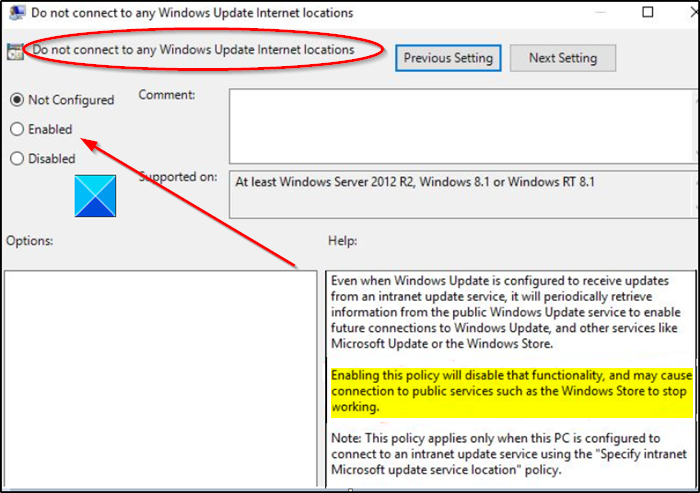The image size is (700, 493).
Task: Click the 'Even when Windows Update' help paragraph
Action: click(x=506, y=312)
